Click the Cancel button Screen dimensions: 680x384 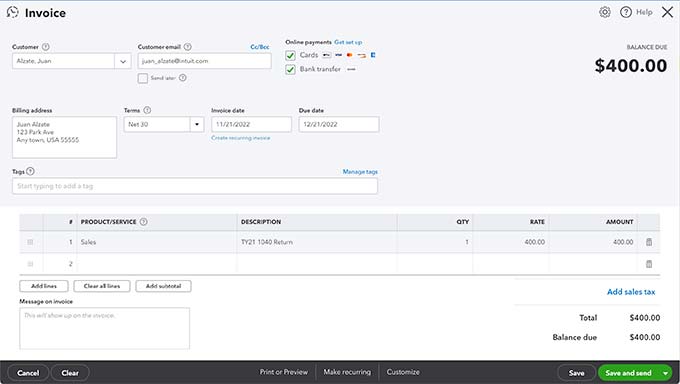[x=28, y=373]
